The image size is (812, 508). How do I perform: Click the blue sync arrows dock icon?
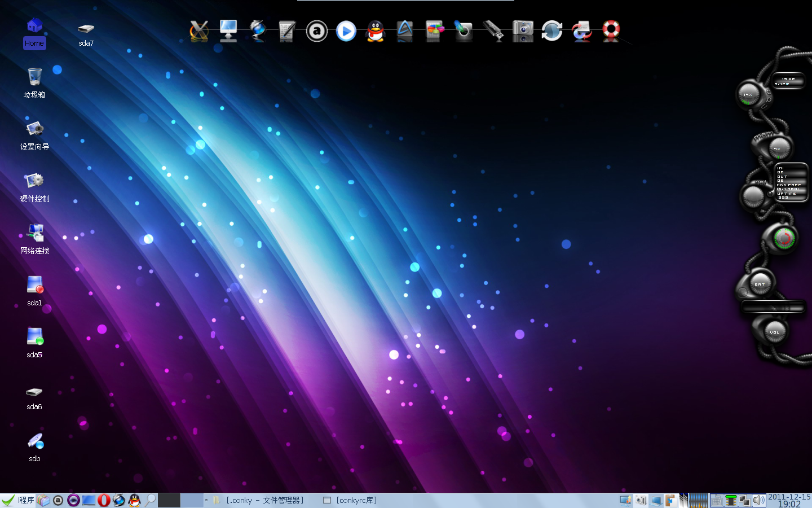coord(552,31)
